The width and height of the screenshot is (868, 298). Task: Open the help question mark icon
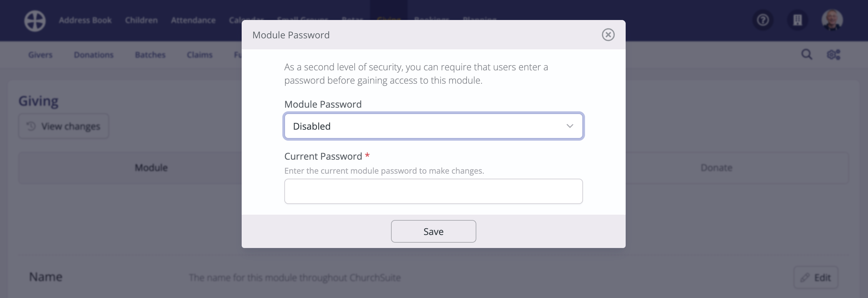763,20
